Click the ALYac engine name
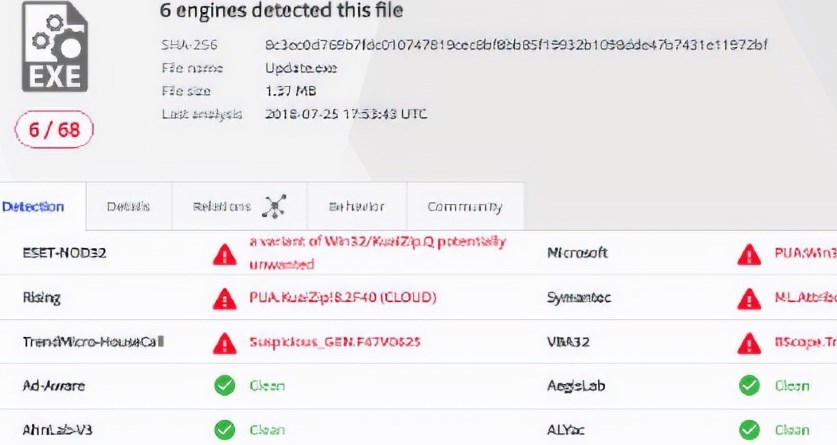 click(566, 430)
